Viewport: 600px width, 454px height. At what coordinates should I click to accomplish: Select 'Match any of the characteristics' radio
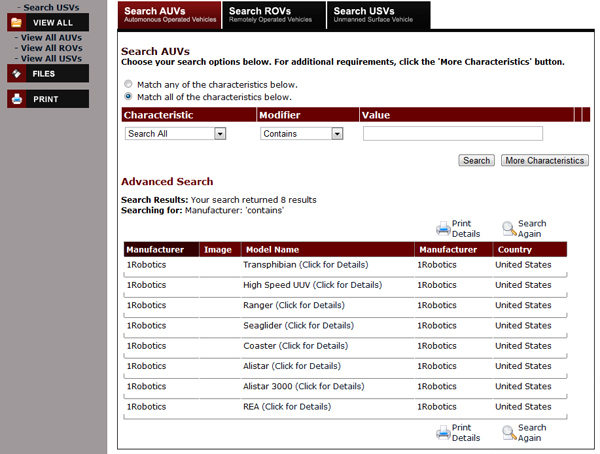(x=128, y=84)
